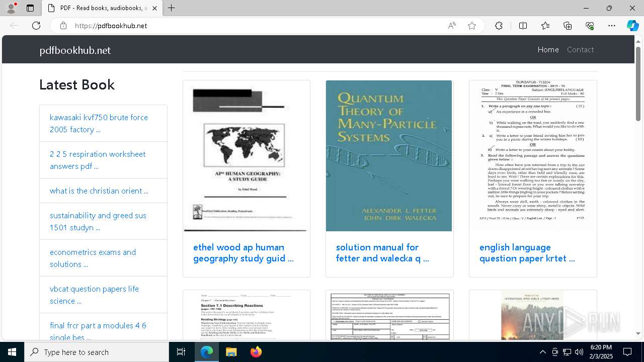Viewport: 644px width, 362px height.
Task: Show hidden tray icons chevron
Action: tap(543, 352)
